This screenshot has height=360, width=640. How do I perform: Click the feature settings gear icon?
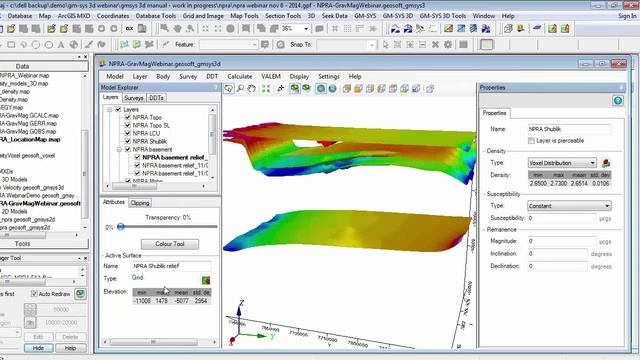(448, 44)
